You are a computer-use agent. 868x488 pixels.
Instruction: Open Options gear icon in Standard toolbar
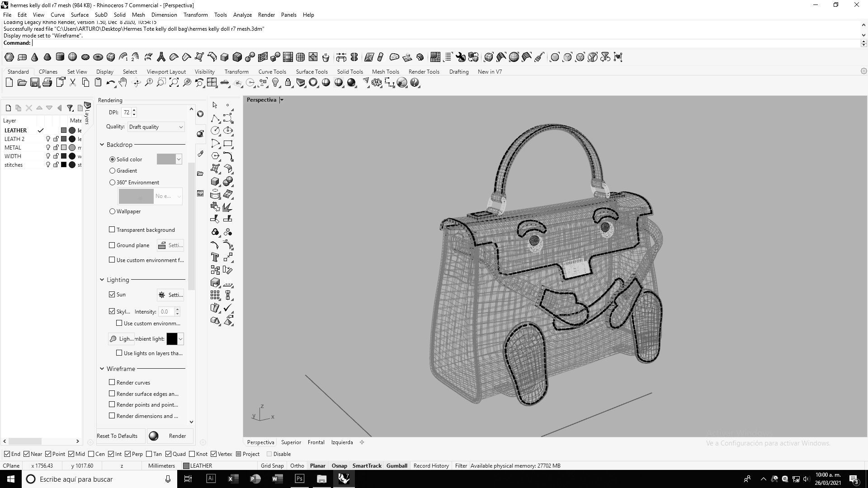377,83
